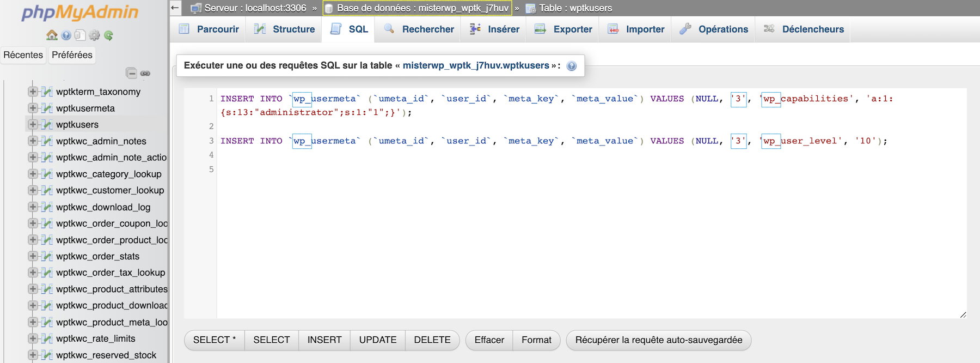Click the table icon next to wptkwc_download_log
The height and width of the screenshot is (363, 980).
[47, 207]
